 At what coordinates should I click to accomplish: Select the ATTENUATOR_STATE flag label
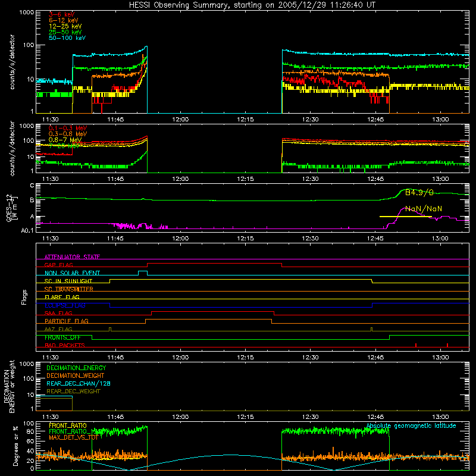[72, 257]
